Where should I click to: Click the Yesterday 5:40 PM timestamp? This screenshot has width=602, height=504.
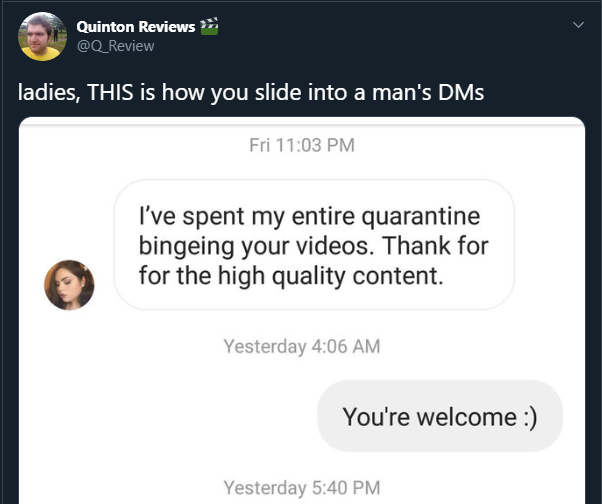pos(302,488)
